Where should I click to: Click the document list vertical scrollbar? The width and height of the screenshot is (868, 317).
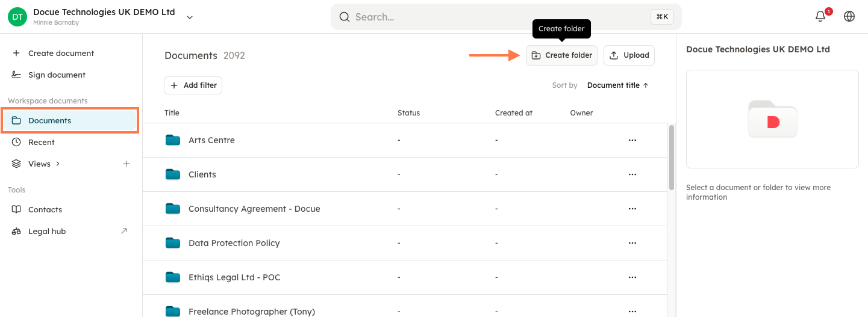coord(672,158)
